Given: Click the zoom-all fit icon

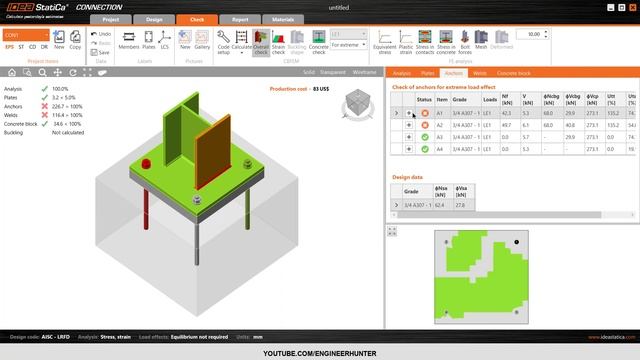Looking at the screenshot, I should click(x=87, y=72).
